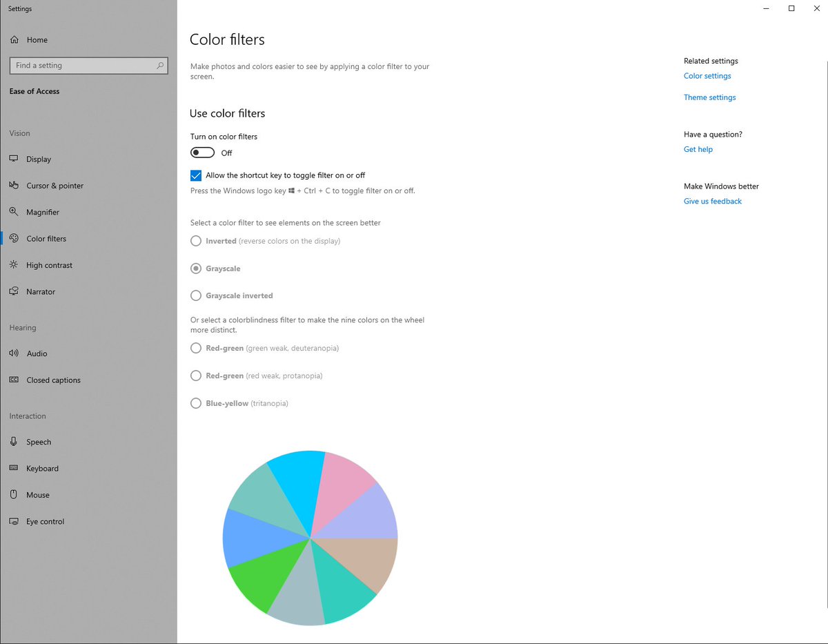Open the Magnifier settings page
This screenshot has width=828, height=644.
[x=88, y=212]
